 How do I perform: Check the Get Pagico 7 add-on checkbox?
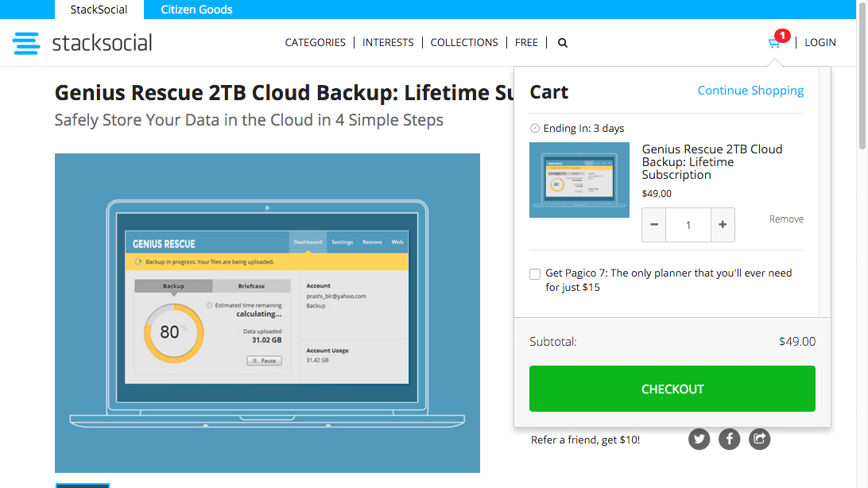(534, 273)
